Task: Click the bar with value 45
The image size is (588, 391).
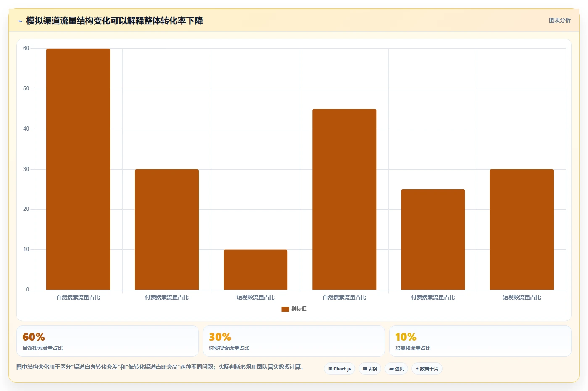Action: tap(344, 199)
